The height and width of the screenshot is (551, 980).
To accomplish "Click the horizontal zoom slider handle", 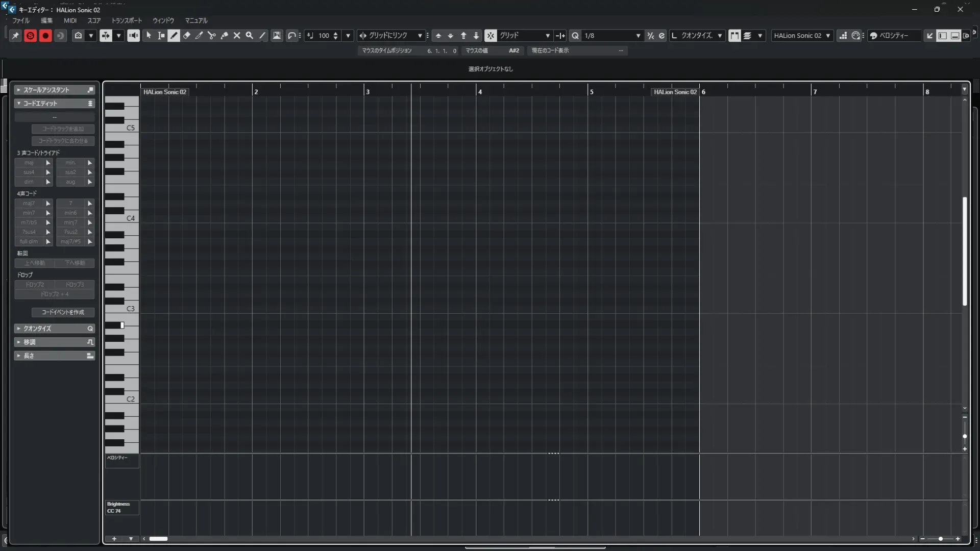I will point(941,539).
